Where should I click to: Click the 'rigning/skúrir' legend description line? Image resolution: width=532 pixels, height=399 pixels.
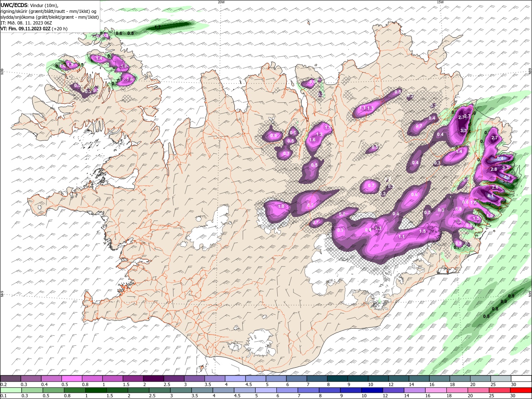click(x=49, y=11)
